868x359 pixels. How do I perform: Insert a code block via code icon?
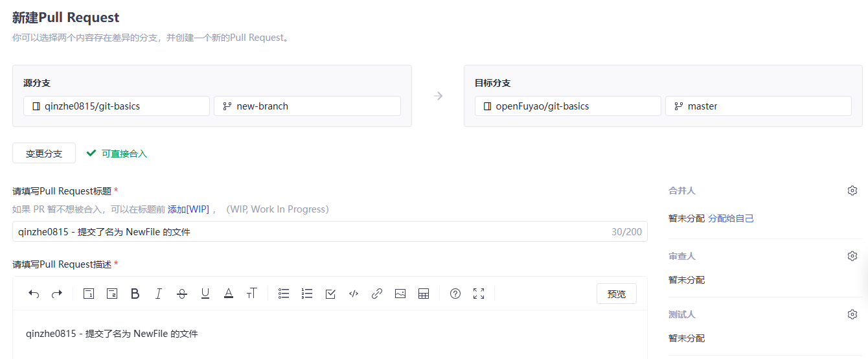coord(354,294)
